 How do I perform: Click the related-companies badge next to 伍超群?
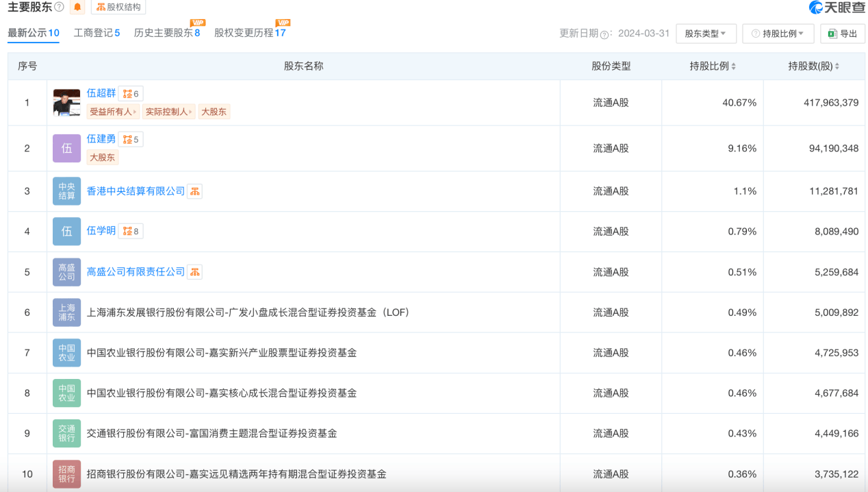pyautogui.click(x=131, y=94)
